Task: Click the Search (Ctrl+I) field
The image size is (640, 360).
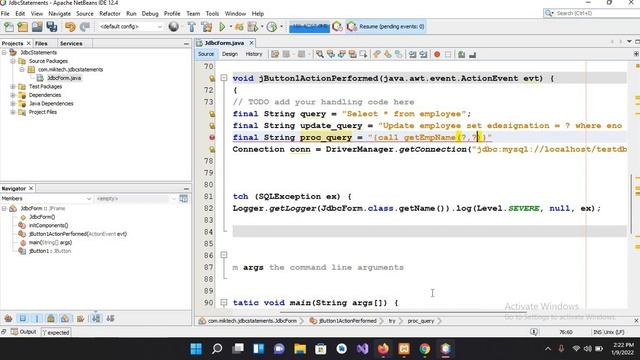Action: (592, 13)
